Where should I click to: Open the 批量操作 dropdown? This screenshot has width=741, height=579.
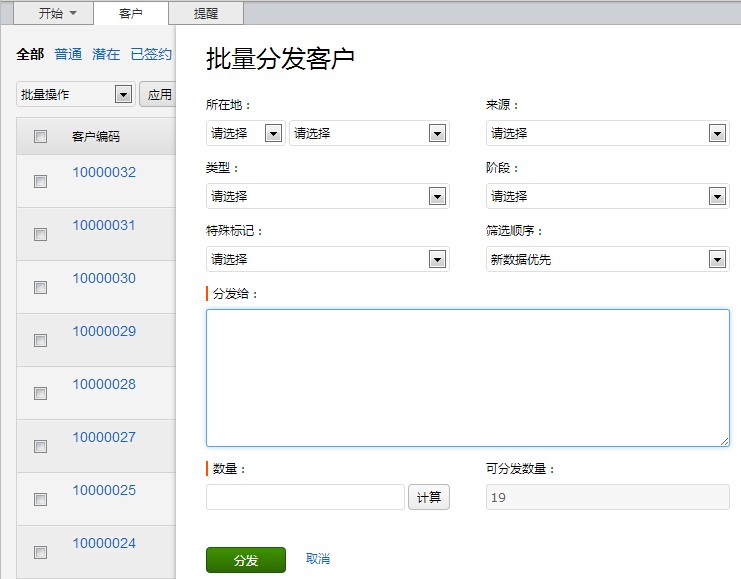[75, 94]
